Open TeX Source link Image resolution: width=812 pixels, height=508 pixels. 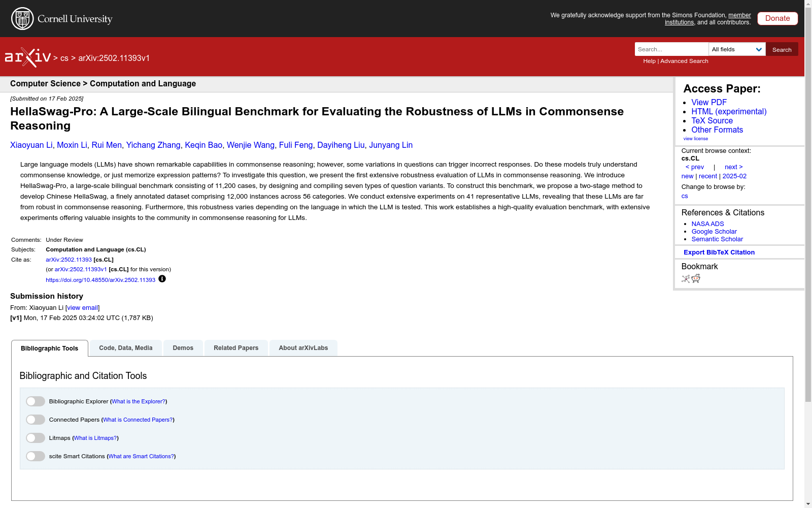[x=712, y=120]
